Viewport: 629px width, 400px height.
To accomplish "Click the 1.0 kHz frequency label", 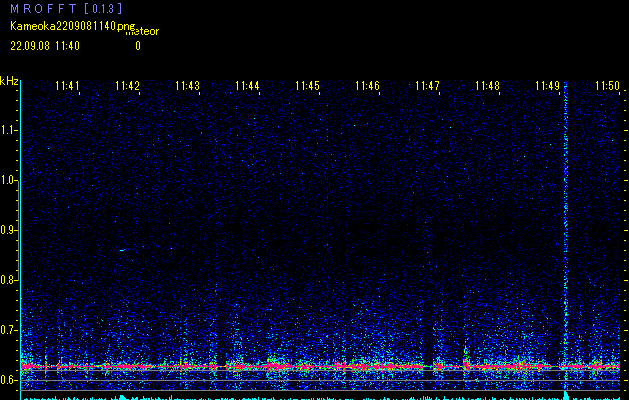I will [x=9, y=180].
